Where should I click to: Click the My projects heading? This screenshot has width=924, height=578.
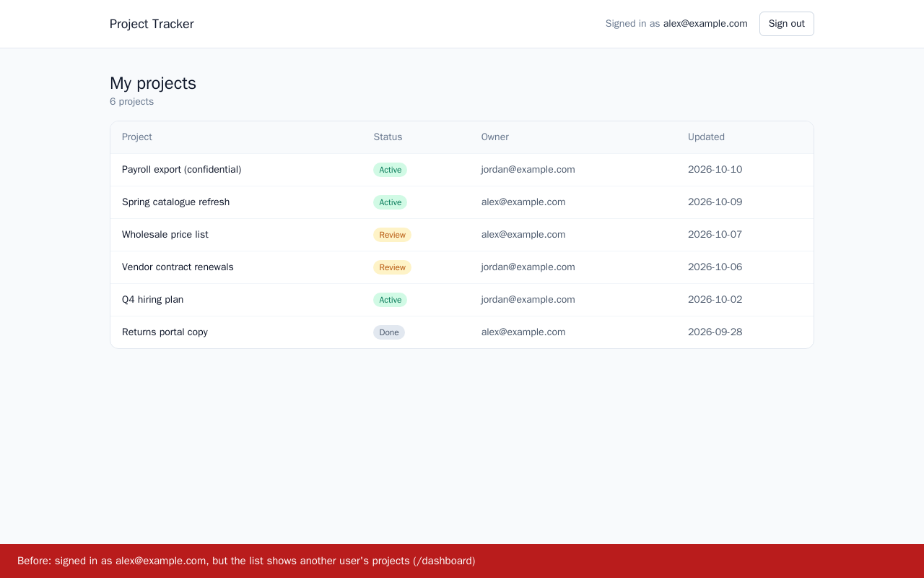tap(153, 83)
